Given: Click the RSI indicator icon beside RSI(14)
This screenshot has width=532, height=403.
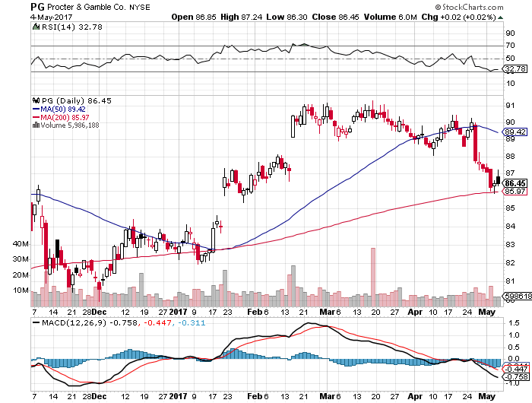Looking at the screenshot, I should (36, 27).
